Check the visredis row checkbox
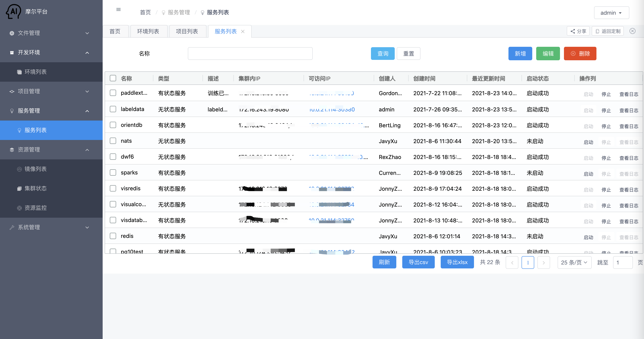This screenshot has width=644, height=339. 113,188
